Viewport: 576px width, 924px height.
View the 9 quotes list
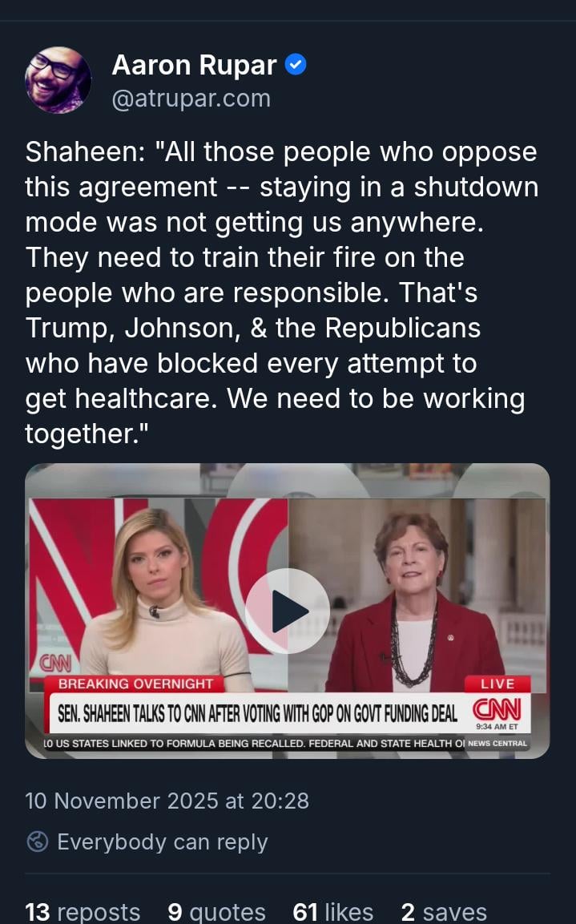tap(216, 912)
